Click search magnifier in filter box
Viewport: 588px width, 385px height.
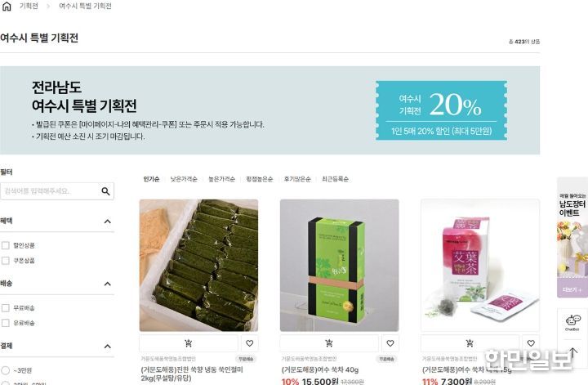105,191
